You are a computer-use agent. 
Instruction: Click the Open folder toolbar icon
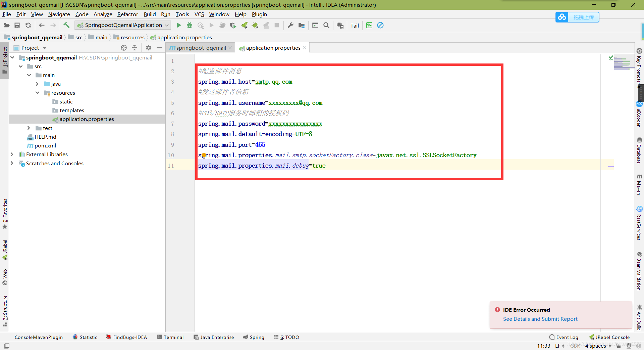coord(6,26)
